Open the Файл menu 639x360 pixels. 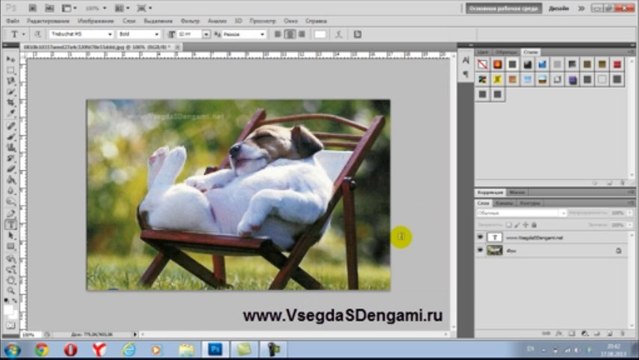point(13,21)
